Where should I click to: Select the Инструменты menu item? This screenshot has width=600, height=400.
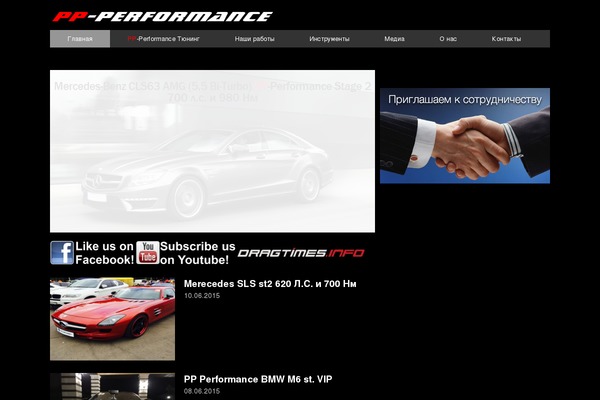[x=329, y=39]
